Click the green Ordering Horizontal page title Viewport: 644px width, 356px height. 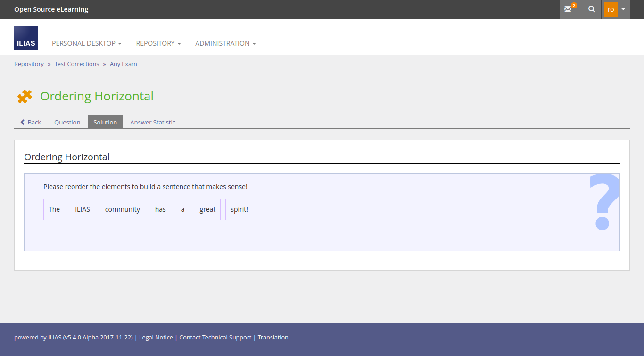97,96
